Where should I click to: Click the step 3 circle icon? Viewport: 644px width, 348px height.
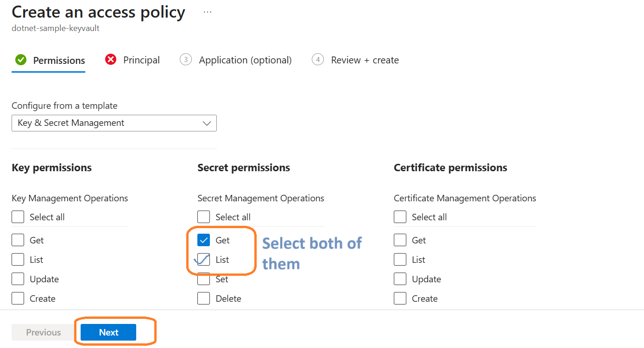click(186, 60)
